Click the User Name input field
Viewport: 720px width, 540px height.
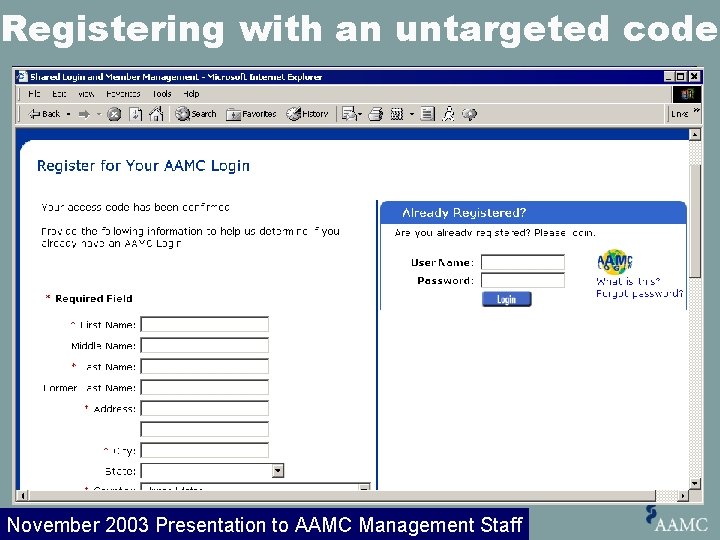[523, 262]
